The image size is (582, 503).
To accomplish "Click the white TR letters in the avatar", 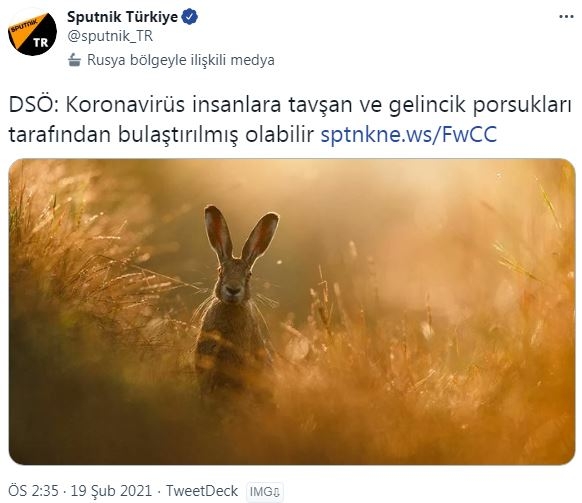I will [41, 43].
